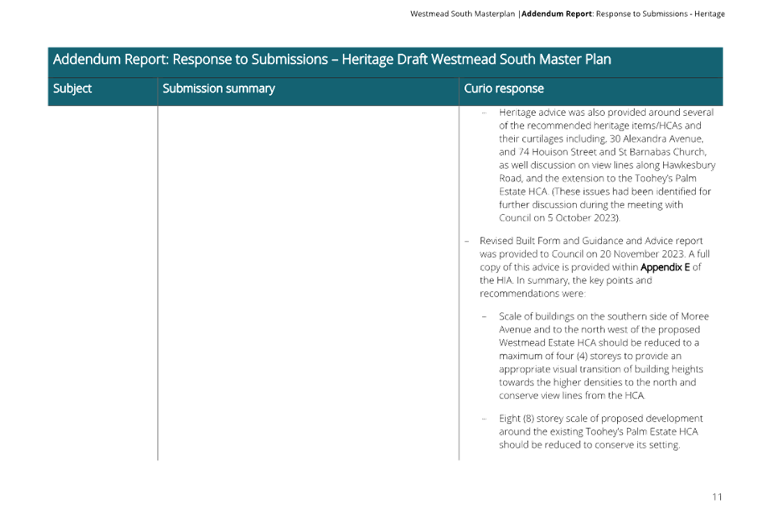Click the page header 'Westmead South Masterplan'
Screen dimensions: 770x532
point(463,14)
